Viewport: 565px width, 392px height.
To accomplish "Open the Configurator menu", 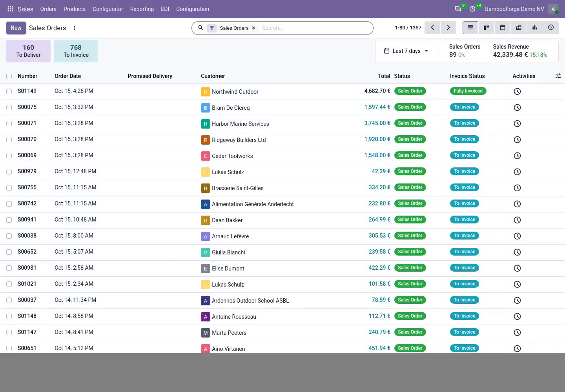I will click(108, 9).
